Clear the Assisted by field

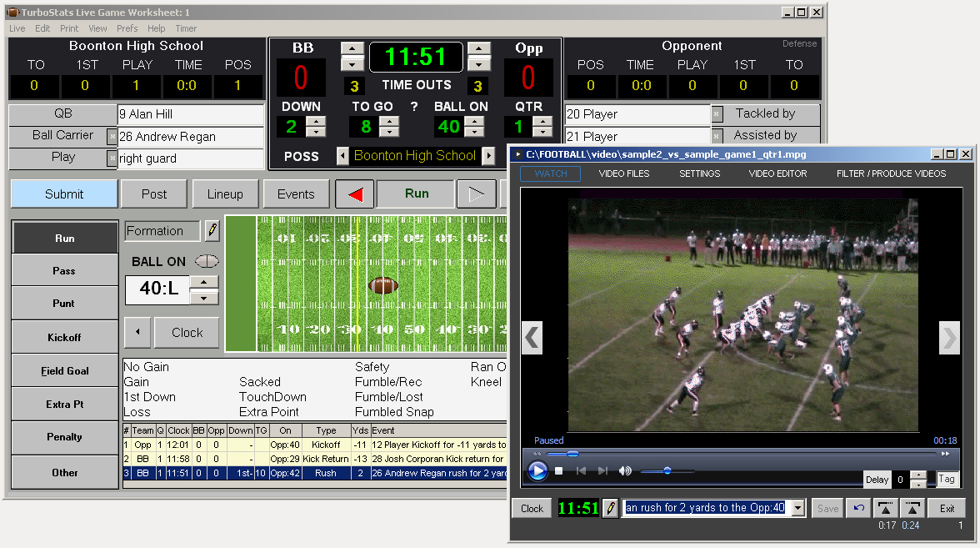tap(717, 136)
